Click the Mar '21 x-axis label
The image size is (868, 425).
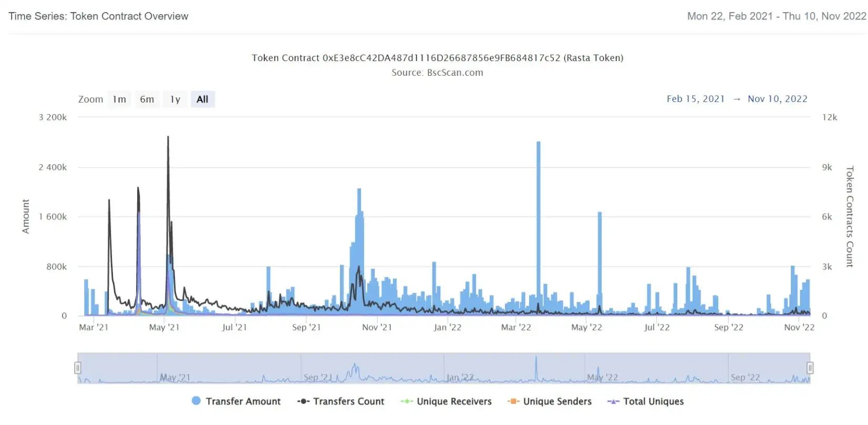[94, 327]
